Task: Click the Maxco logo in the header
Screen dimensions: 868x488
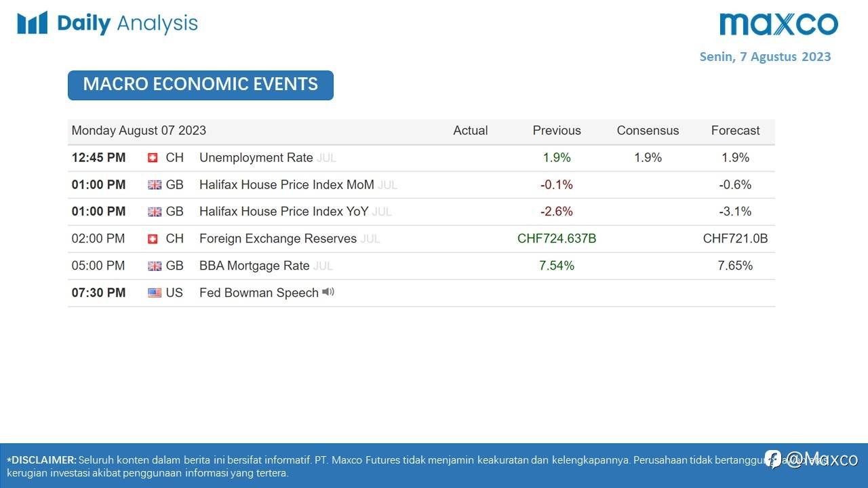Action: point(778,24)
